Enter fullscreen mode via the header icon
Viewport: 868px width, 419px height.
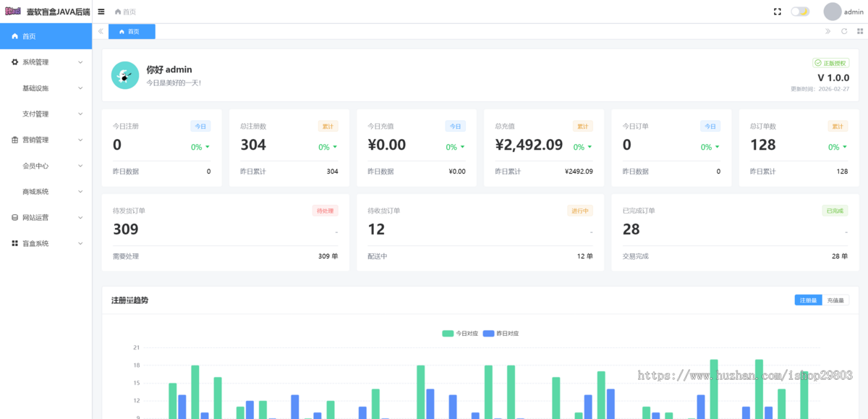[778, 12]
